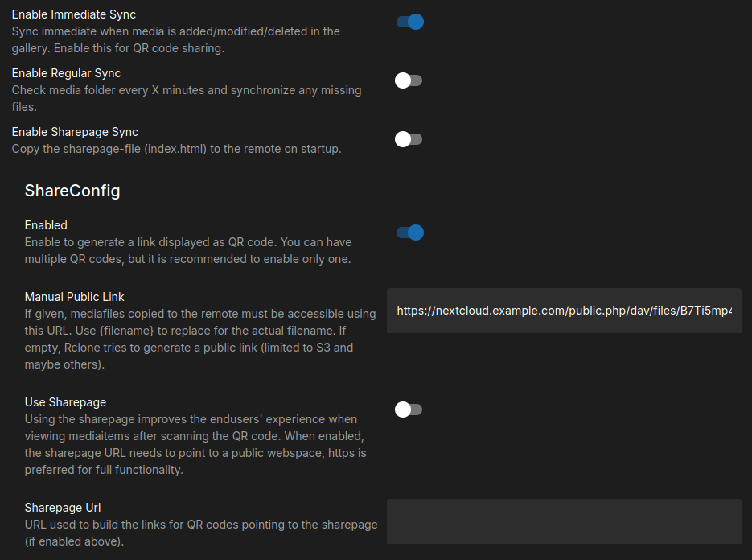Turn on Enable Regular Sync
The width and height of the screenshot is (752, 560).
(x=409, y=80)
